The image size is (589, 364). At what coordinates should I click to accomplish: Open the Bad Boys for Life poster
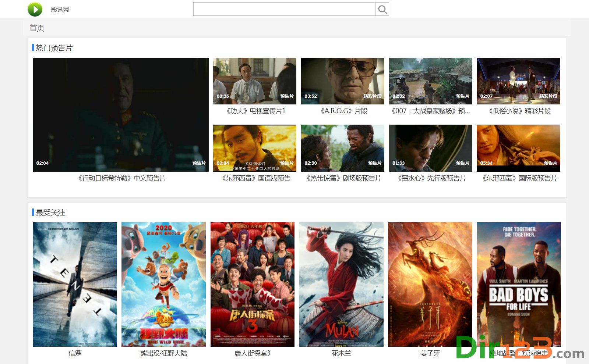tap(519, 284)
